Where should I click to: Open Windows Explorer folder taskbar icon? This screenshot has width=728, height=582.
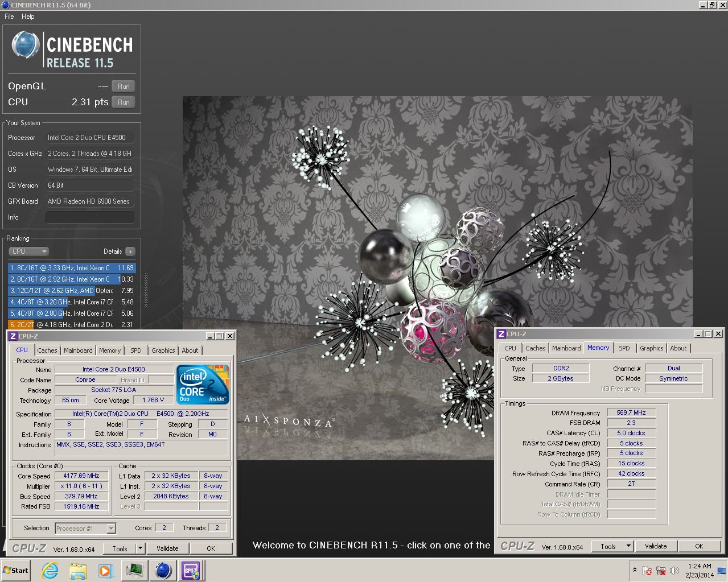coord(78,571)
